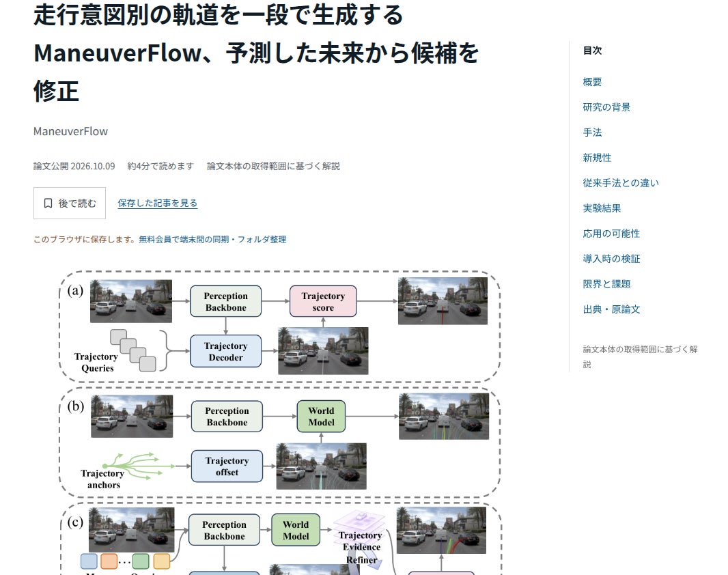The height and width of the screenshot is (575, 728).
Task: Go to 研究の背景 section
Action: point(607,107)
